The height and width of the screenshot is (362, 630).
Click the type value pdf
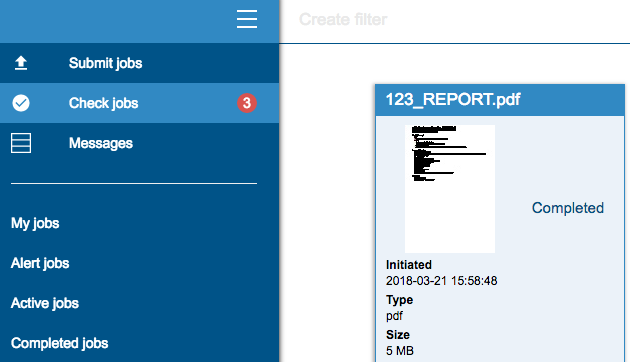[x=394, y=316]
